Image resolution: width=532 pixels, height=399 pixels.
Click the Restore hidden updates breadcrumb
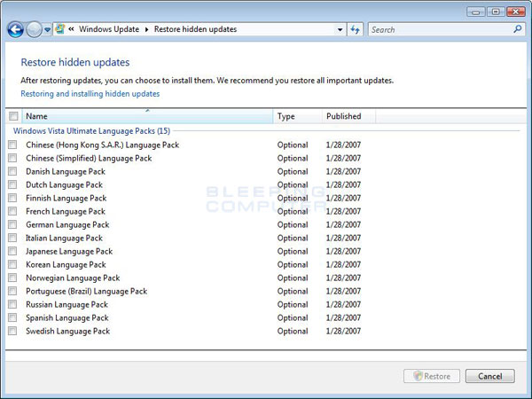click(x=195, y=29)
